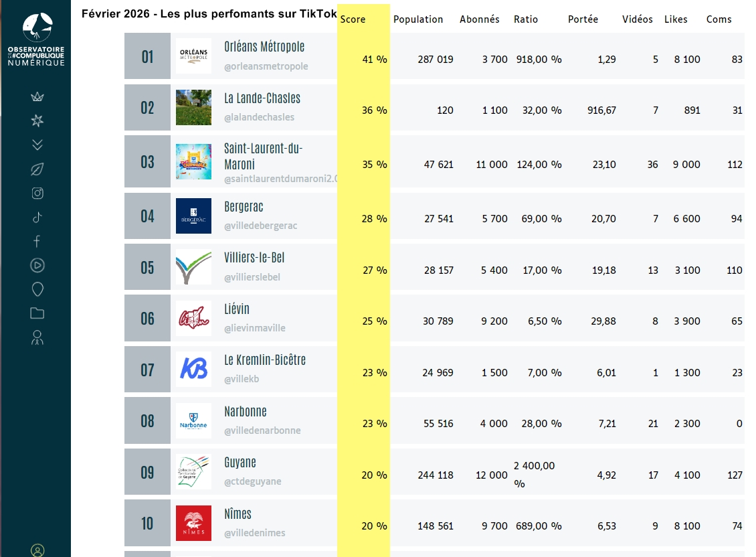Open the Instagram section in sidebar

pos(37,193)
